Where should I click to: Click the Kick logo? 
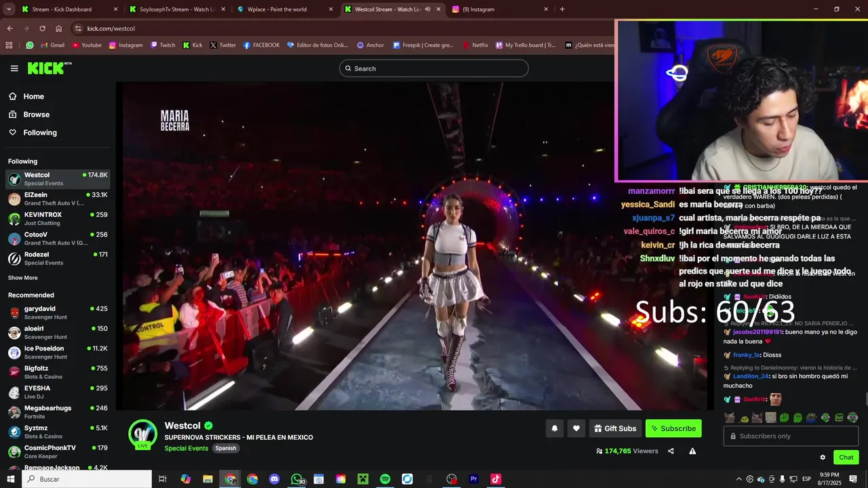[49, 68]
